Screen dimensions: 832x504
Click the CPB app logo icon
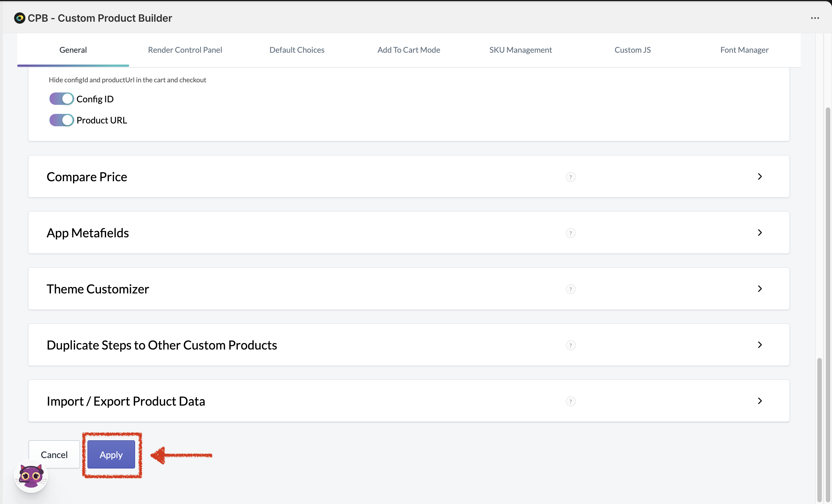point(19,18)
